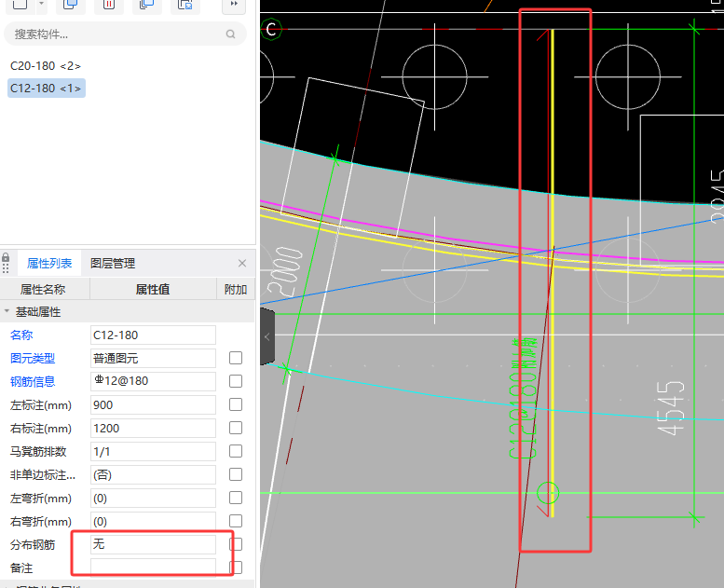
Task: Check the 附加 box for 左弯折
Action: [x=236, y=498]
